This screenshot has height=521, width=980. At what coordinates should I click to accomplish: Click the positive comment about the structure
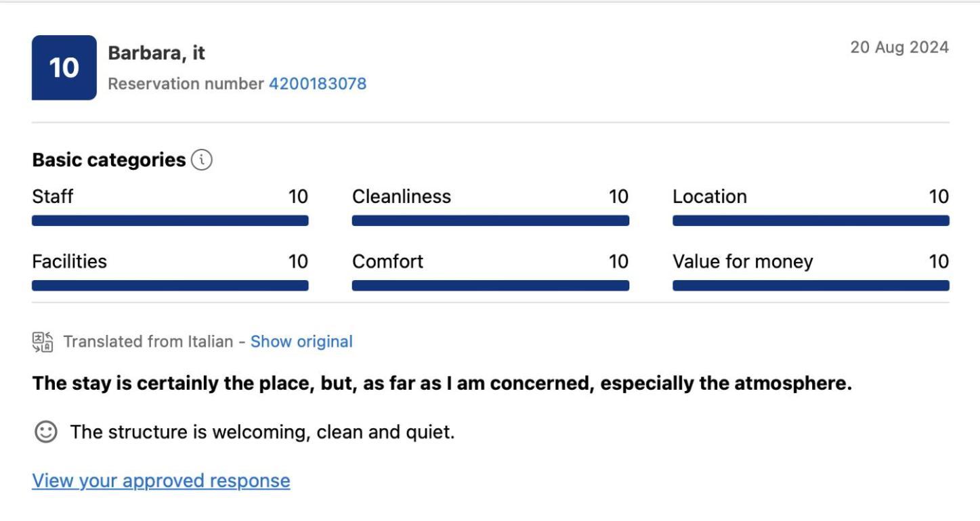tap(262, 432)
